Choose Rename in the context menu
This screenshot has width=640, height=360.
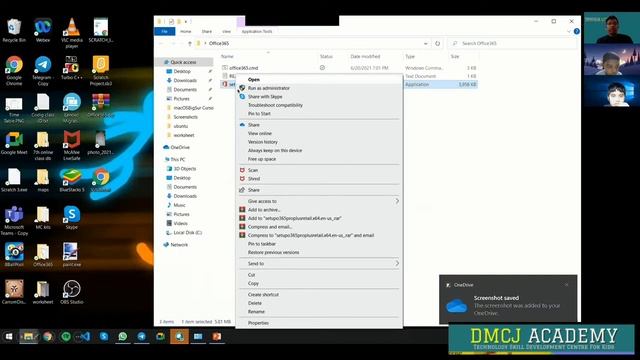[x=256, y=312]
